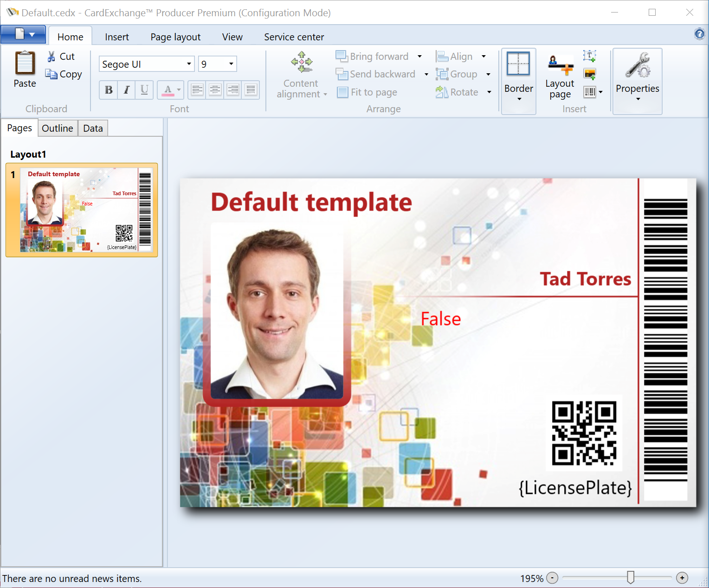Expand Send backward dropdown arrow
Viewport: 709px width, 588px height.
click(x=426, y=74)
